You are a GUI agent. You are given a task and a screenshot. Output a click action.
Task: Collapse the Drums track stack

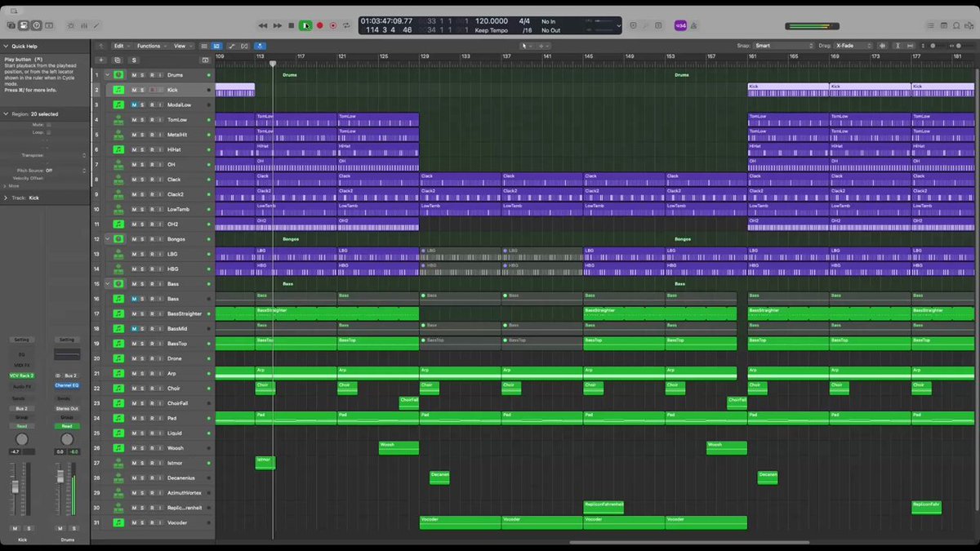(107, 75)
